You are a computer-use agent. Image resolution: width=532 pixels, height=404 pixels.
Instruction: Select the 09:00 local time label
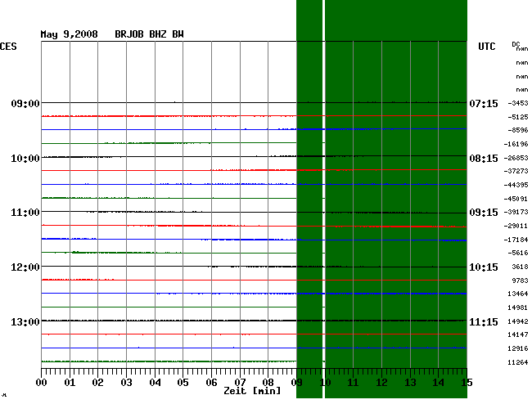click(25, 103)
